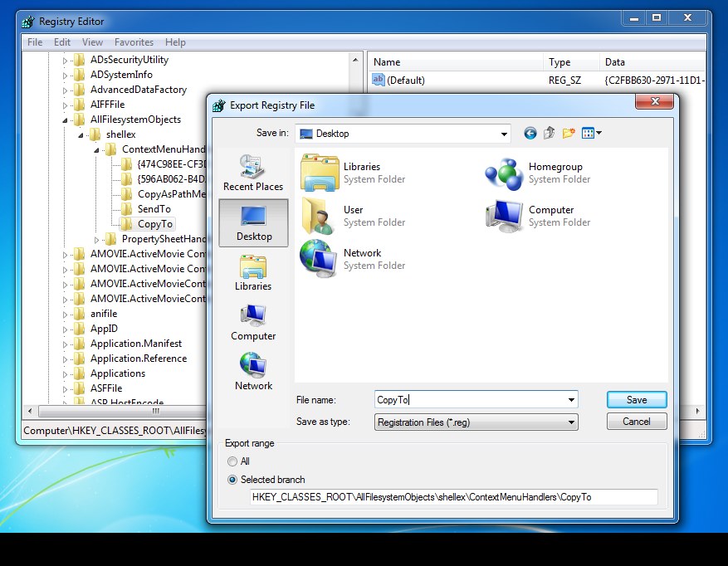The height and width of the screenshot is (566, 728).
Task: Expand the PropertySheetHandlers tree node
Action: [96, 240]
